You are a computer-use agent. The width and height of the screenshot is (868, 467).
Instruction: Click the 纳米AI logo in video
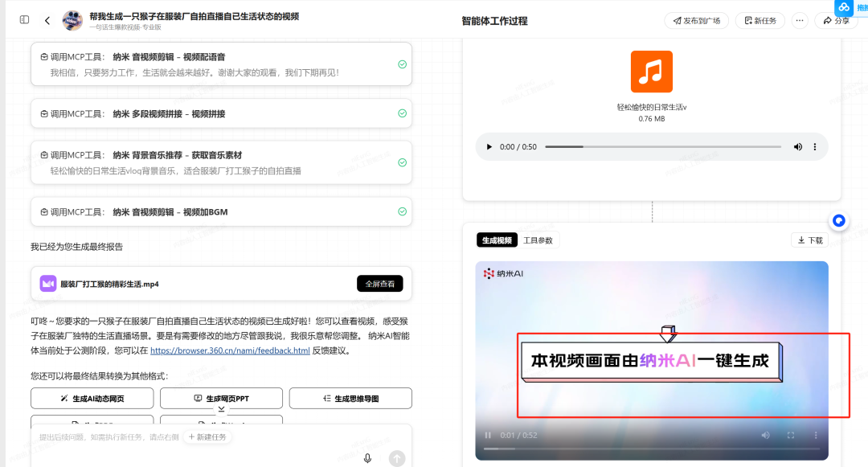click(x=503, y=273)
